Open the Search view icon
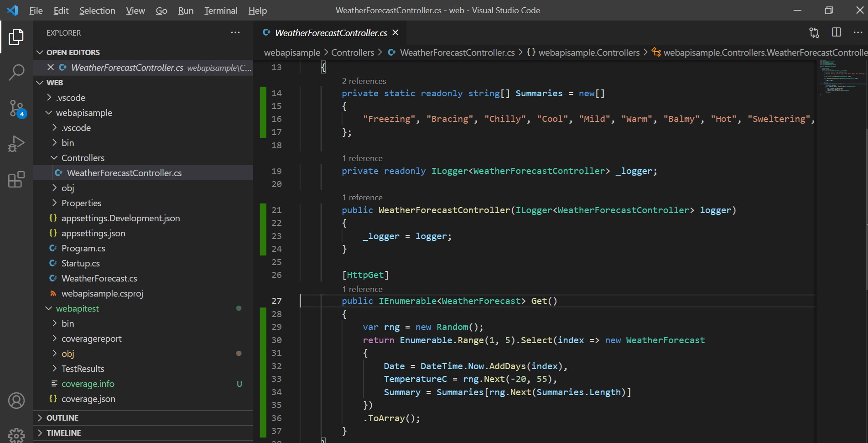The height and width of the screenshot is (443, 868). click(16, 72)
